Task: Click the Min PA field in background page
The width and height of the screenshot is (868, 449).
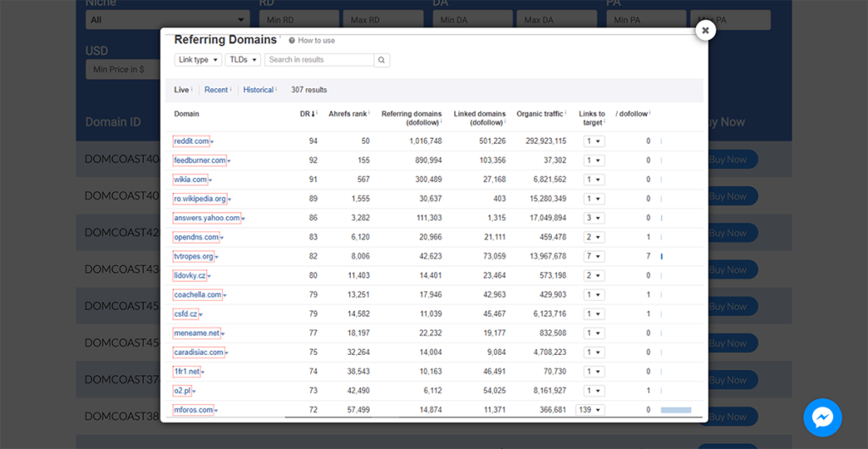Action: pyautogui.click(x=647, y=19)
